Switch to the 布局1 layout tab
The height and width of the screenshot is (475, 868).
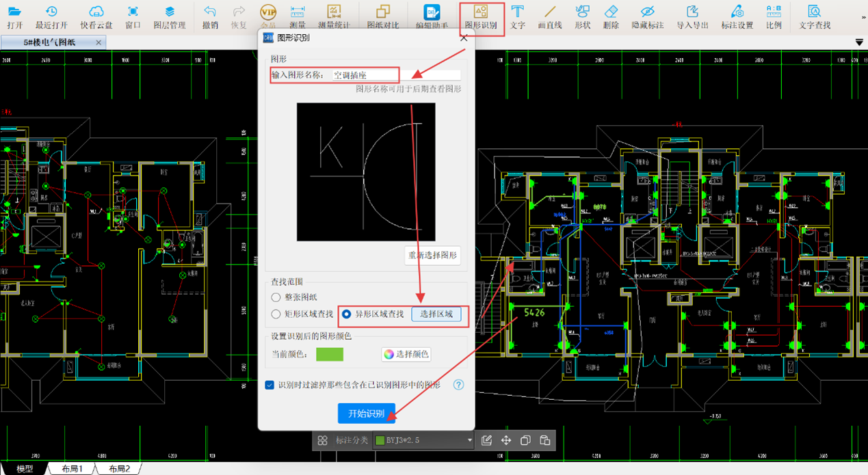click(x=72, y=469)
